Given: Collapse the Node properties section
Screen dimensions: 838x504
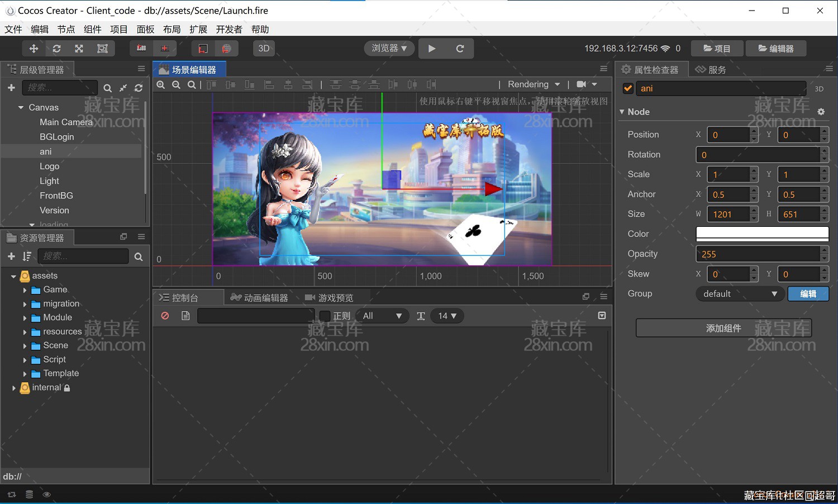Looking at the screenshot, I should [622, 112].
